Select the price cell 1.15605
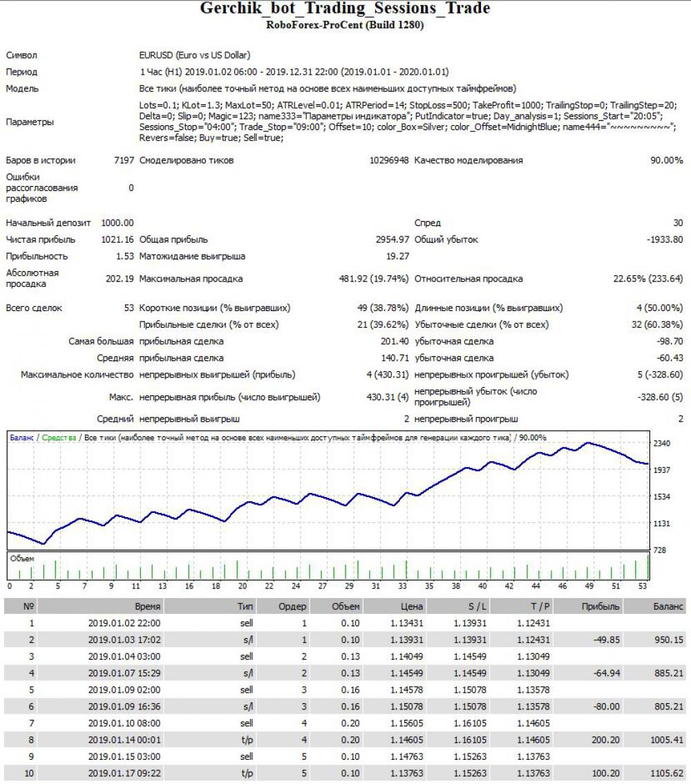691x784 pixels. pos(407,723)
